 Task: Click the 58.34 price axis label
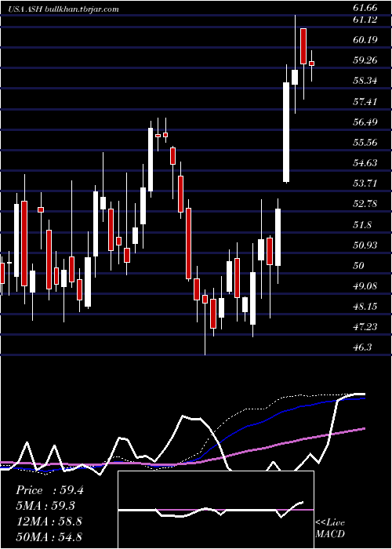pos(365,81)
